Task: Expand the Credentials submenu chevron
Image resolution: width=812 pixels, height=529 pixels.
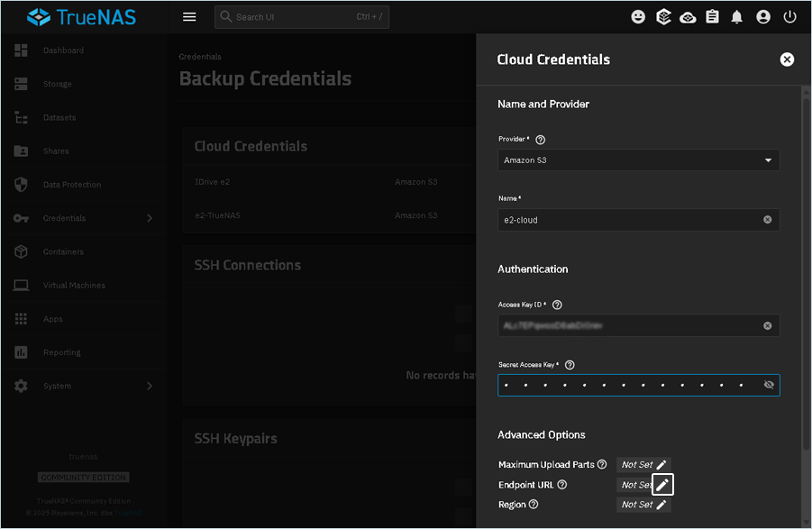Action: (x=150, y=218)
